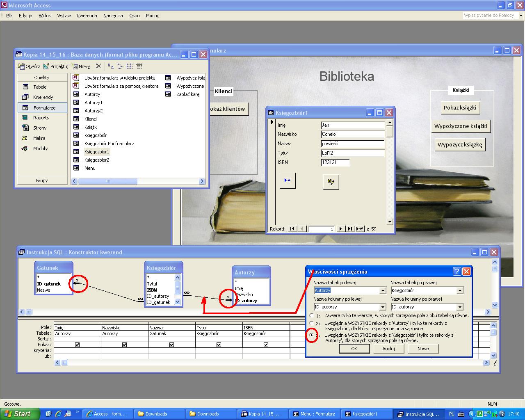Image resolution: width=525 pixels, height=420 pixels.
Task: Click scroll down arrow in Księgozbiór table field list
Action: point(178,302)
